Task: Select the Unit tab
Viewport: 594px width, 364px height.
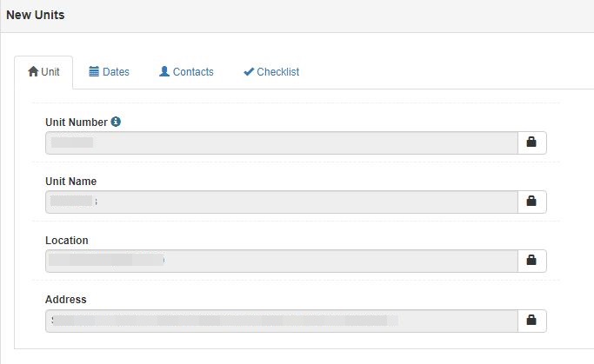Action: (x=43, y=72)
